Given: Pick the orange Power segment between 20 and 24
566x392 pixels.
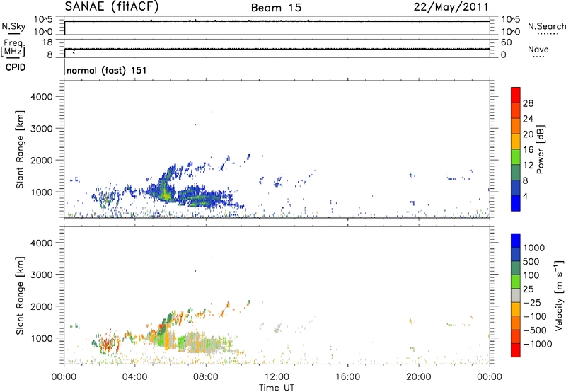Looking at the screenshot, I should [516, 126].
